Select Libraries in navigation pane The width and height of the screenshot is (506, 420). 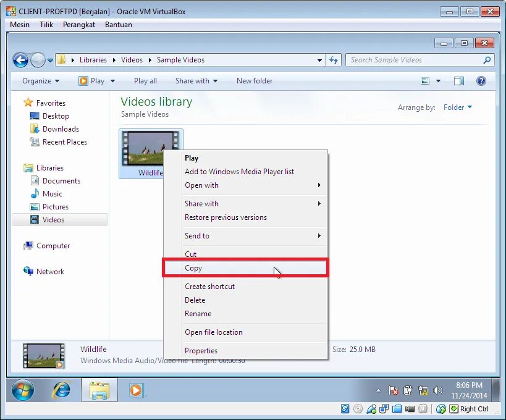coord(44,168)
